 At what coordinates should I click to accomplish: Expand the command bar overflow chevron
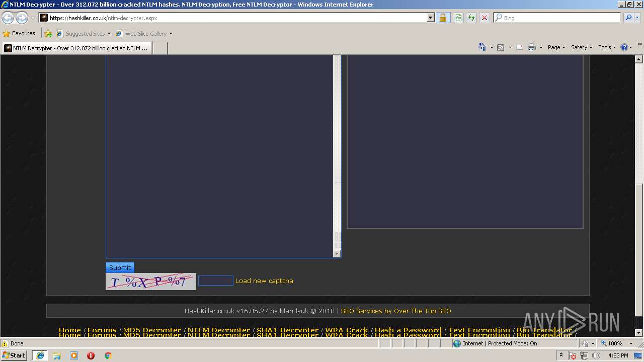pos(640,45)
